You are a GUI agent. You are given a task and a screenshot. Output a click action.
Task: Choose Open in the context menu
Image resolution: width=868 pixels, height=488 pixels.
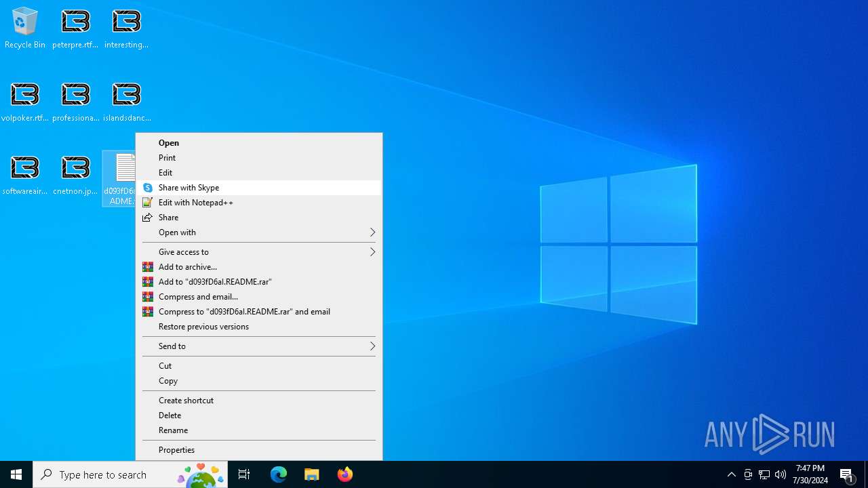coord(259,143)
